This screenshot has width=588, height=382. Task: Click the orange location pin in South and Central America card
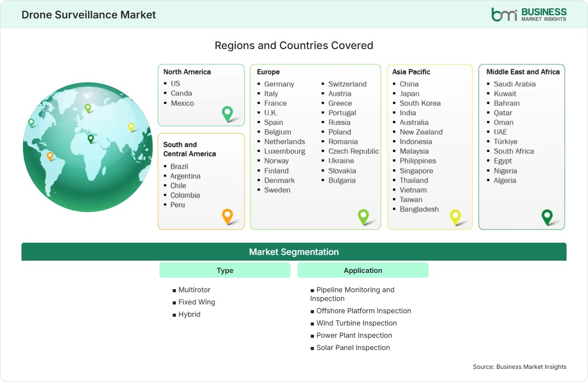click(x=227, y=216)
